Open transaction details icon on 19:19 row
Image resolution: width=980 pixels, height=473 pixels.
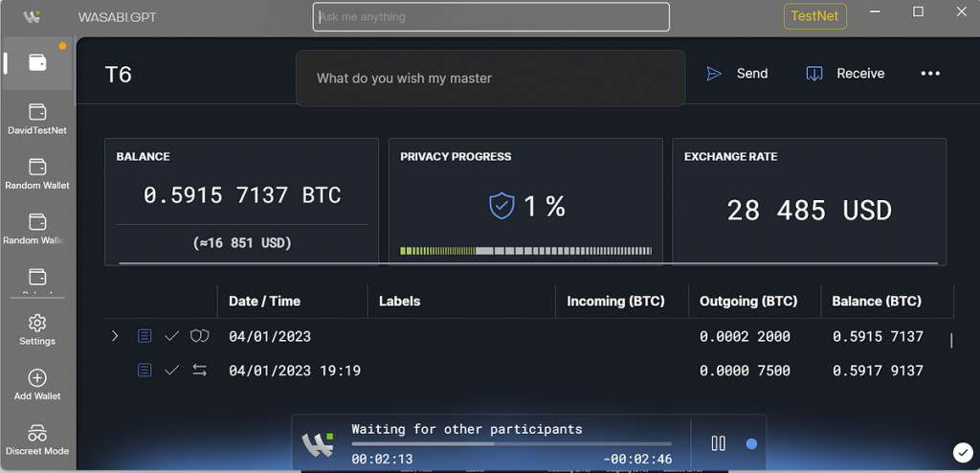coord(145,371)
